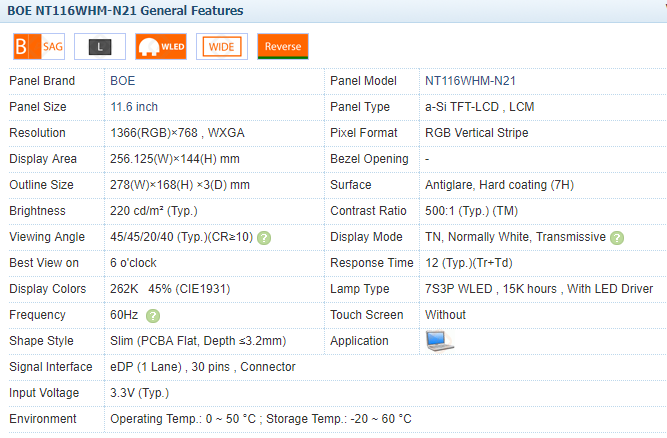Click the Antiglare Hard coating surface value

click(499, 185)
